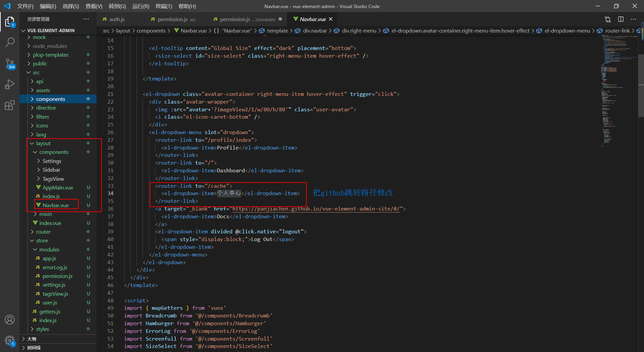The height and width of the screenshot is (352, 644).
Task: Click the panjiachen.github.io URL in code
Action: (316, 209)
